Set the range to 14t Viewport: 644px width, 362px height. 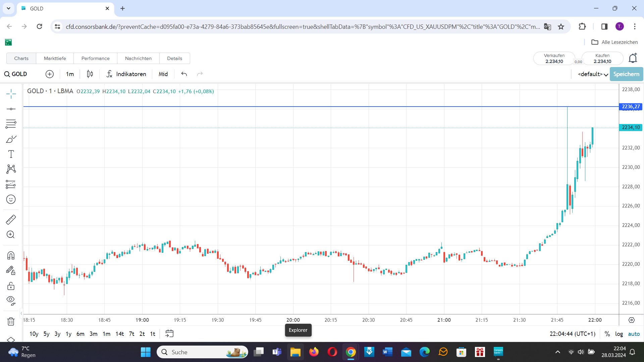click(x=120, y=334)
